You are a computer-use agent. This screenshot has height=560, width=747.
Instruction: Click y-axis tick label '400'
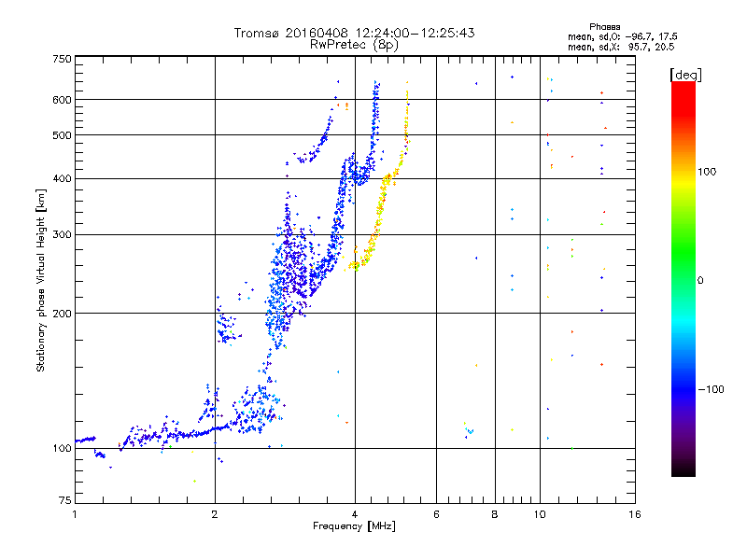[x=62, y=179]
